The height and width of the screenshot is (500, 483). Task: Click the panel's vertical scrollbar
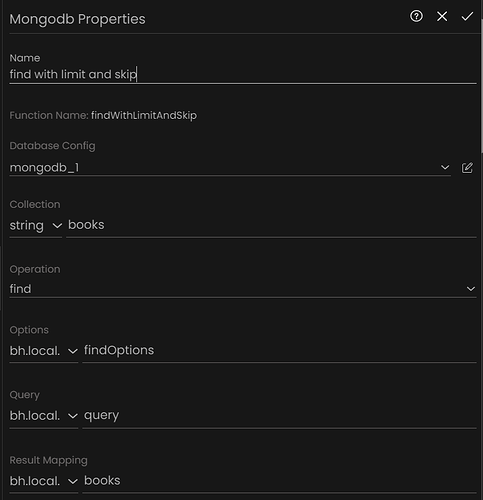click(x=481, y=87)
